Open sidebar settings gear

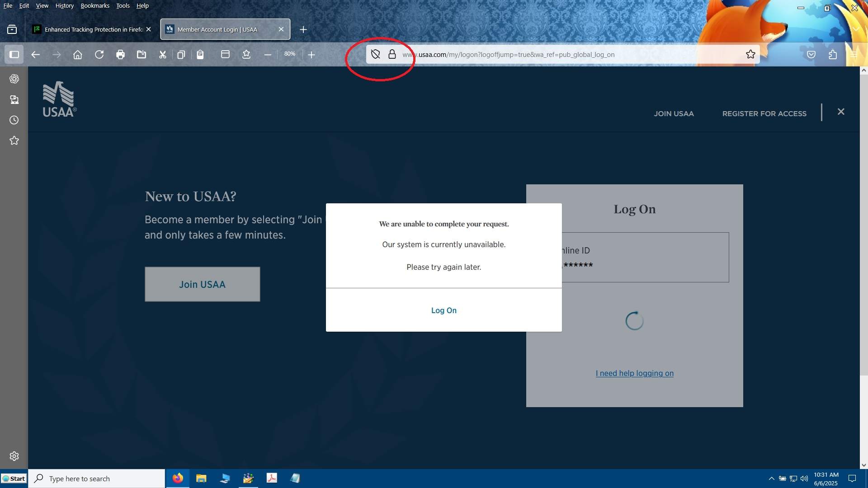14,456
